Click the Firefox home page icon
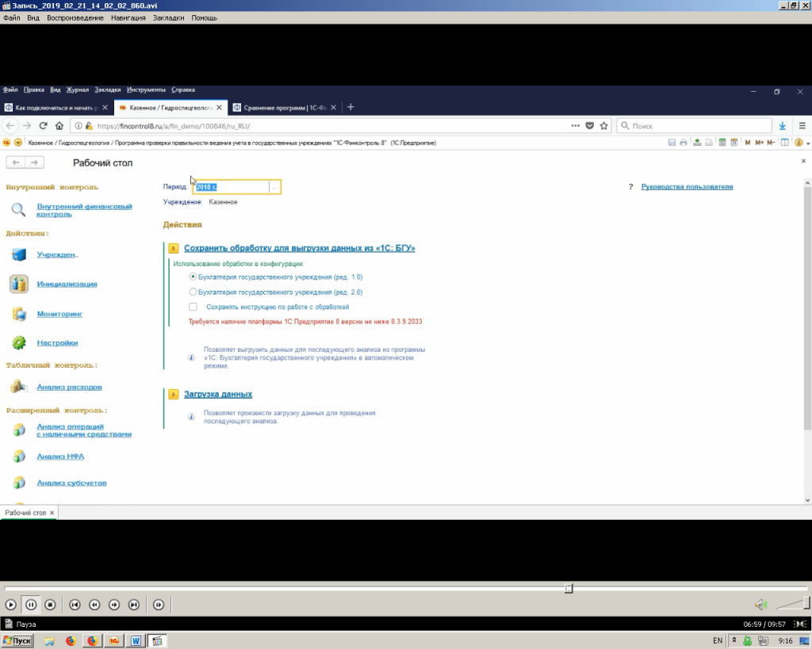This screenshot has width=812, height=649. point(59,125)
